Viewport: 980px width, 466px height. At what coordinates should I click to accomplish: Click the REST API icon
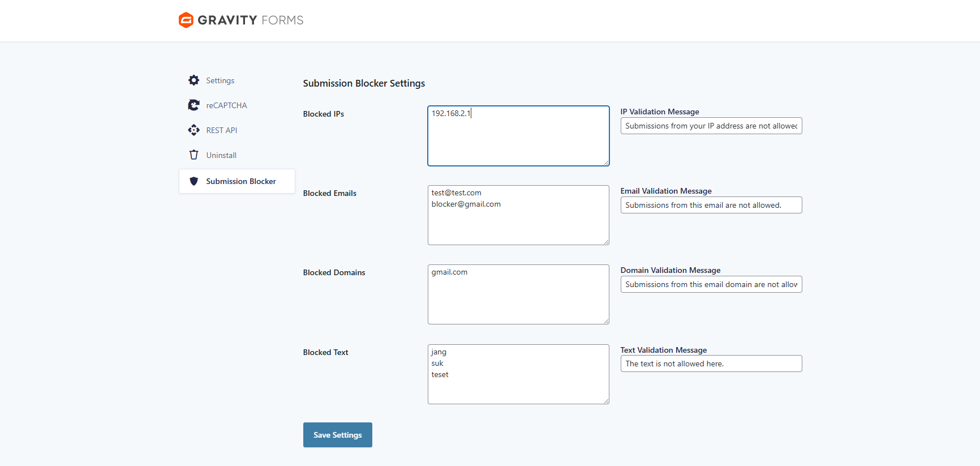194,130
